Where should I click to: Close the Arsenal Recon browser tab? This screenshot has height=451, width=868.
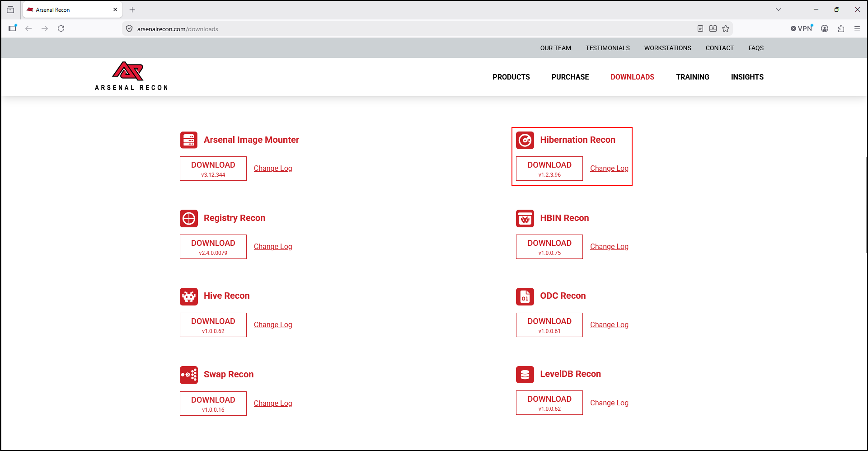(115, 9)
